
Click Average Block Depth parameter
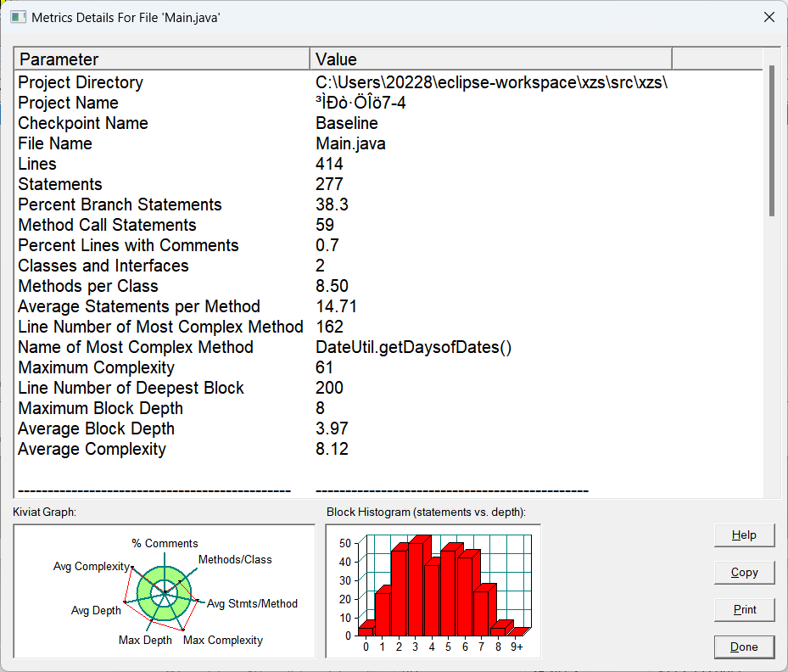tap(96, 428)
